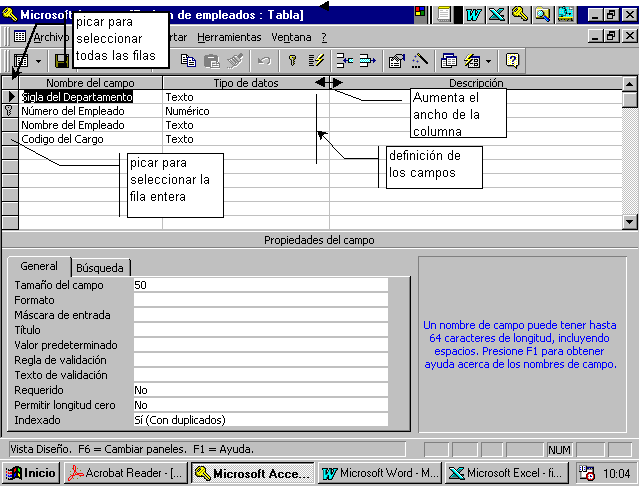Viewport: 639px width, 486px height.
Task: Click the Tamaño del campo value 50
Action: pos(260,285)
